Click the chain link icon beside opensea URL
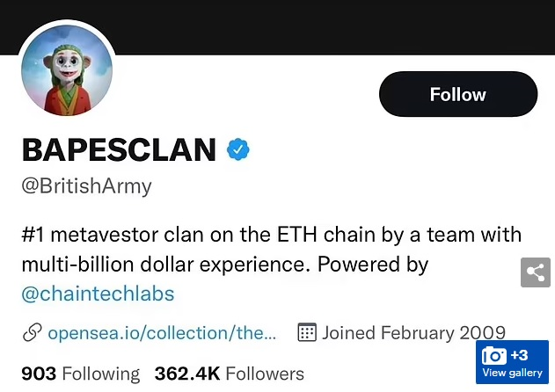Screen dimensions: 555x392 coord(33,333)
